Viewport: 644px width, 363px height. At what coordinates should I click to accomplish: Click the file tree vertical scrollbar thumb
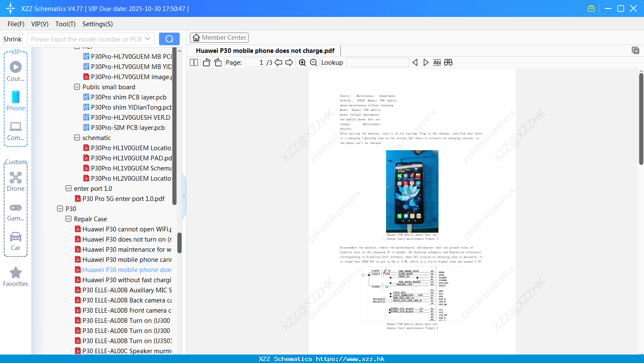point(179,243)
